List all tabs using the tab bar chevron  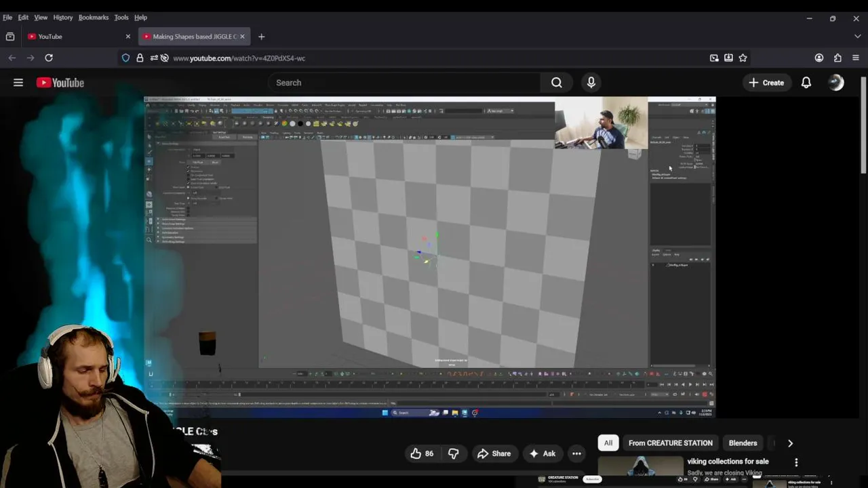[856, 37]
